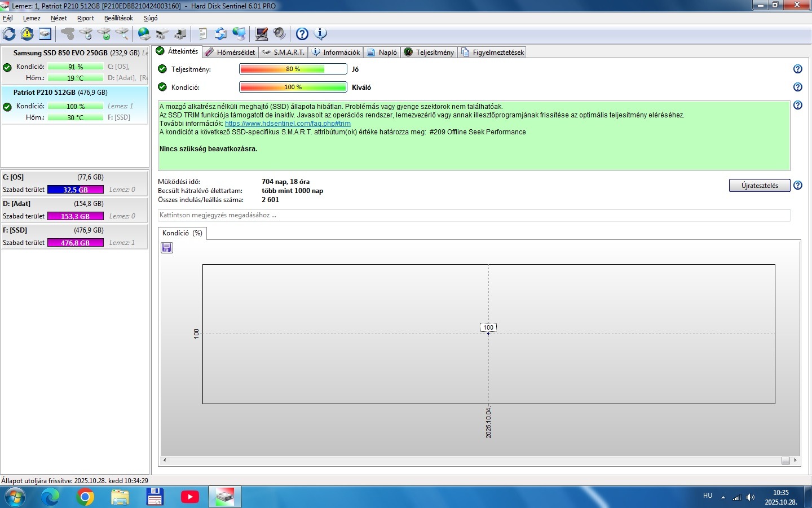Image resolution: width=812 pixels, height=508 pixels.
Task: Click the grayed-out disk toolbar icon
Action: (68, 34)
